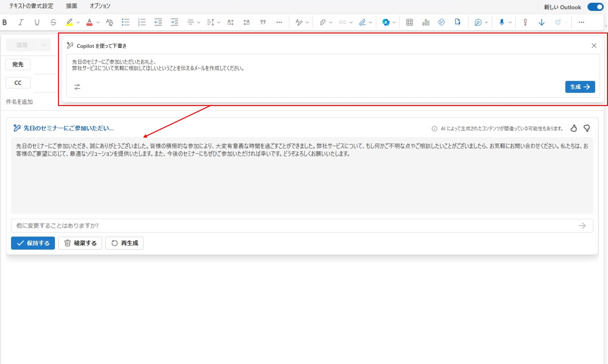608x364 pixels.
Task: Set right-to-left text direction
Action: click(x=247, y=22)
